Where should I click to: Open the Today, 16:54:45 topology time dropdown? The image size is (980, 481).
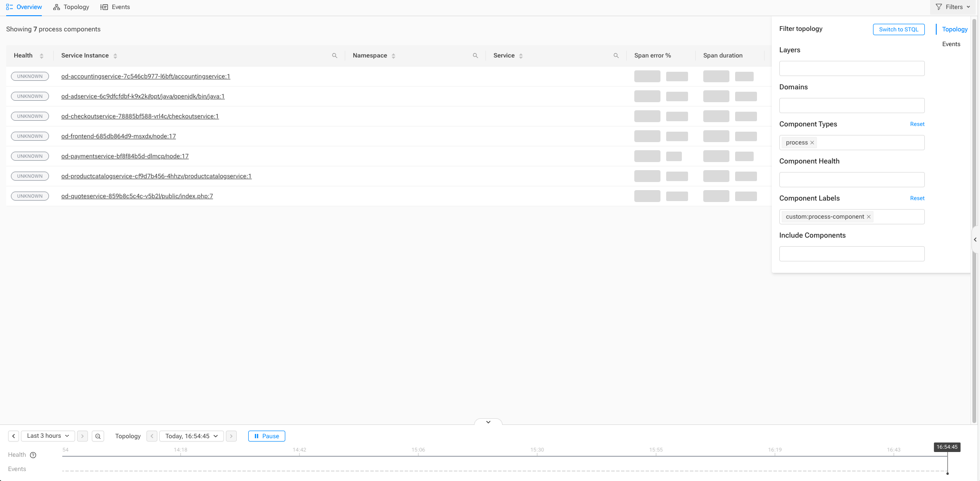click(191, 436)
